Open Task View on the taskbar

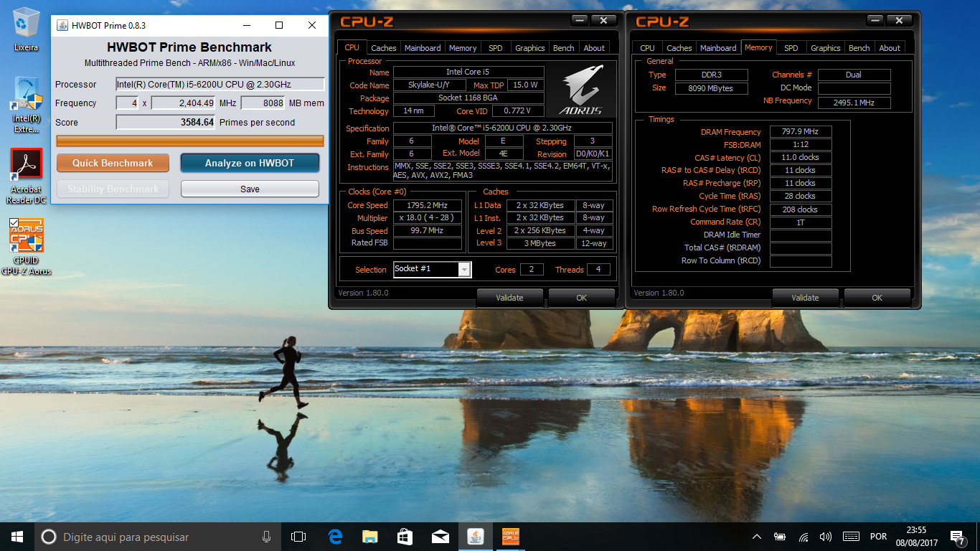298,537
